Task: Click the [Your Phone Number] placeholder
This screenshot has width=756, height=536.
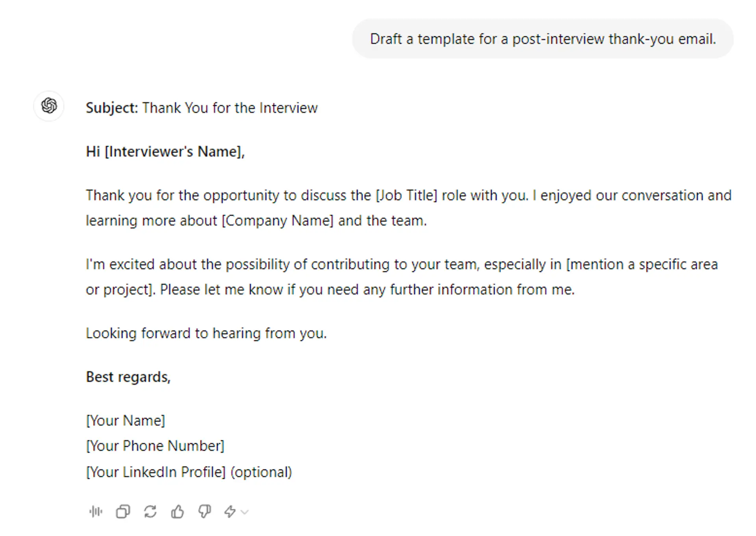Action: [155, 446]
